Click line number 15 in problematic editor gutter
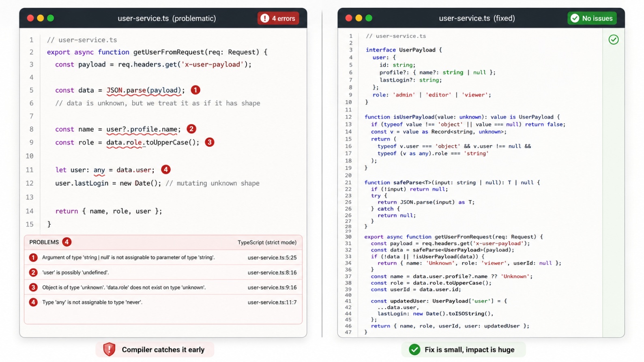The width and height of the screenshot is (644, 362). tap(30, 224)
